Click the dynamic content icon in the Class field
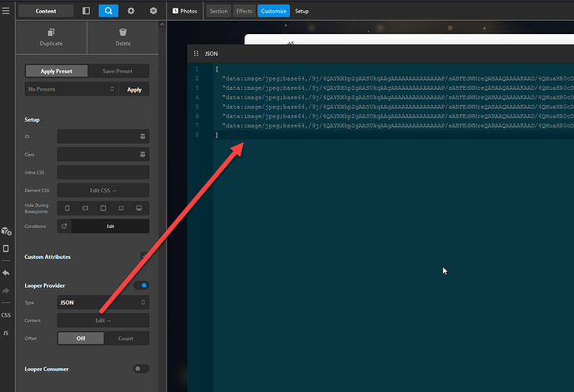The height and width of the screenshot is (392, 574). [x=142, y=154]
